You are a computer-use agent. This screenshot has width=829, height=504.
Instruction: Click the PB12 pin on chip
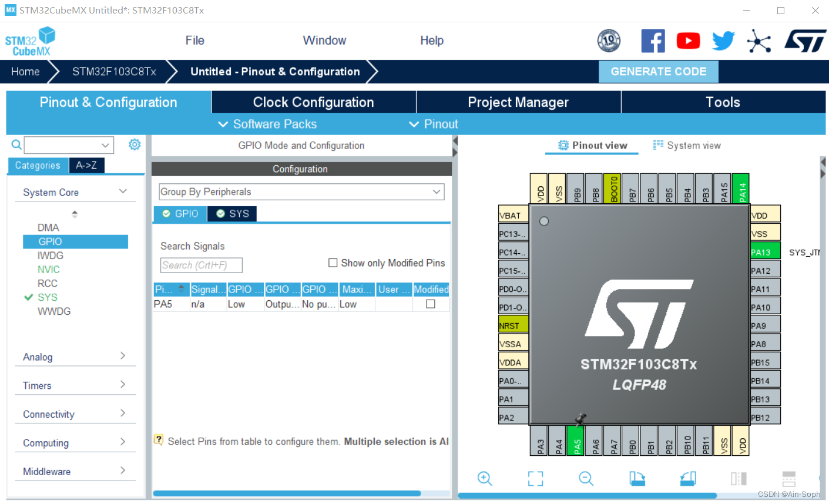(766, 416)
